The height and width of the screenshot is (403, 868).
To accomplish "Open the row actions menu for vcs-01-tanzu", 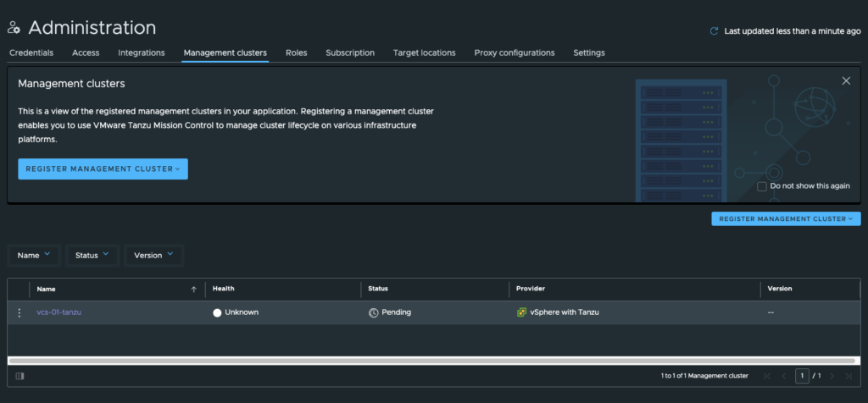I will pos(19,313).
